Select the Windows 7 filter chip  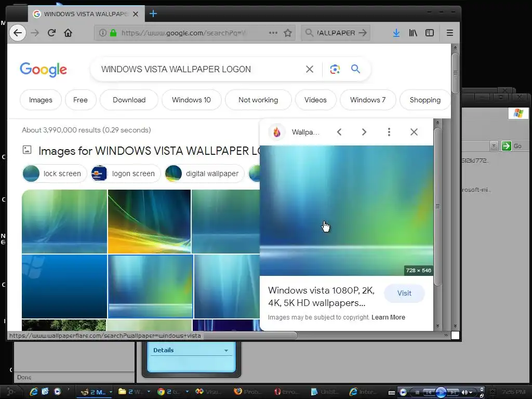(368, 100)
